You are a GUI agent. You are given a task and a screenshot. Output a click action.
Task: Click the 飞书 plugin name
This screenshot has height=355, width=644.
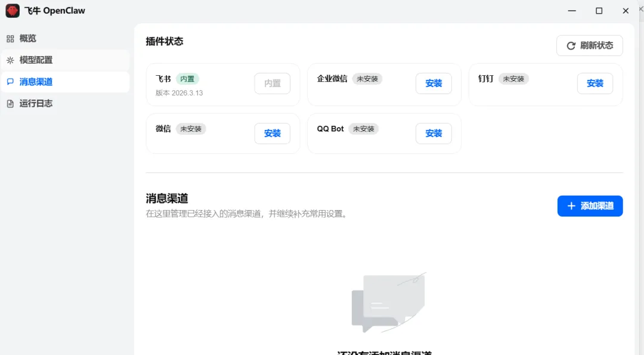click(x=163, y=79)
